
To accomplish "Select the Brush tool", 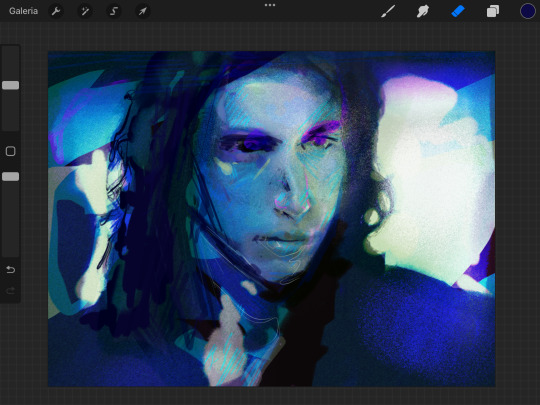I will pyautogui.click(x=388, y=11).
